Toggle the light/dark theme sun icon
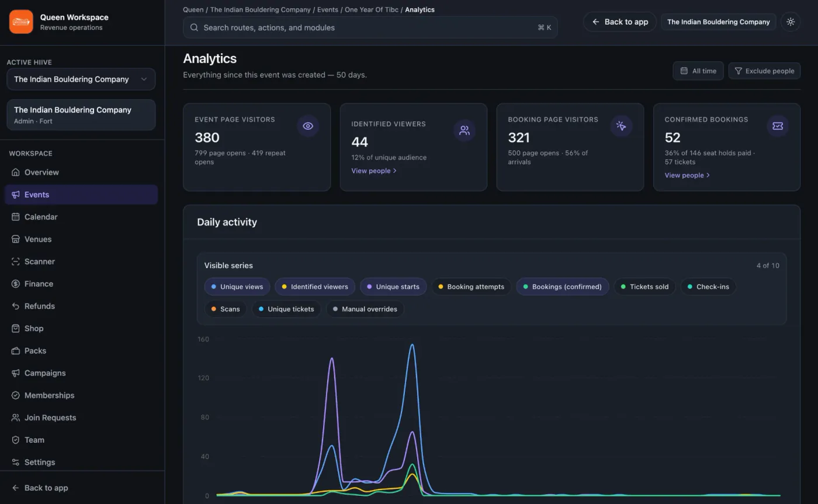 click(791, 22)
